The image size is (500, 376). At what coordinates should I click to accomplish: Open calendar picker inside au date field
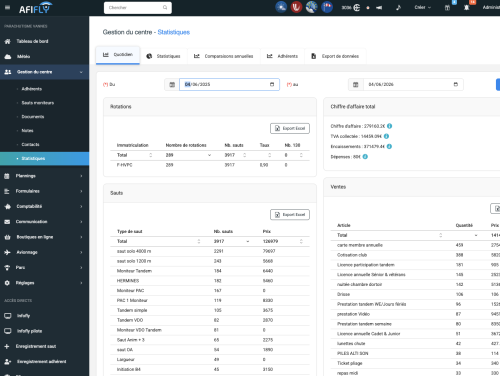[456, 84]
